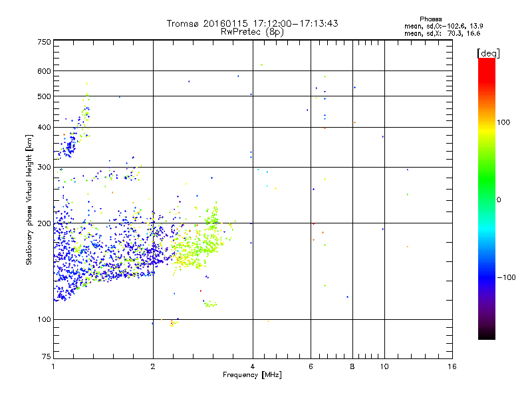Click the colorbar tick label '100'
This screenshot has height=399, width=532.
pyautogui.click(x=503, y=122)
